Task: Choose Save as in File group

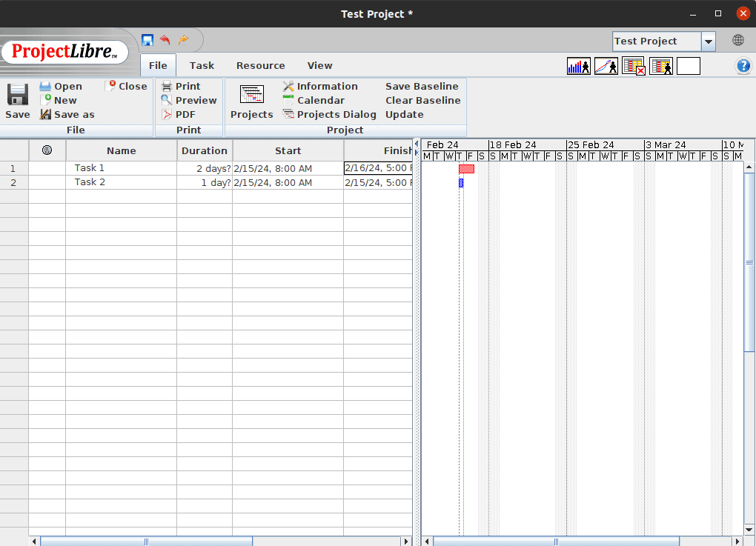Action: pos(67,114)
